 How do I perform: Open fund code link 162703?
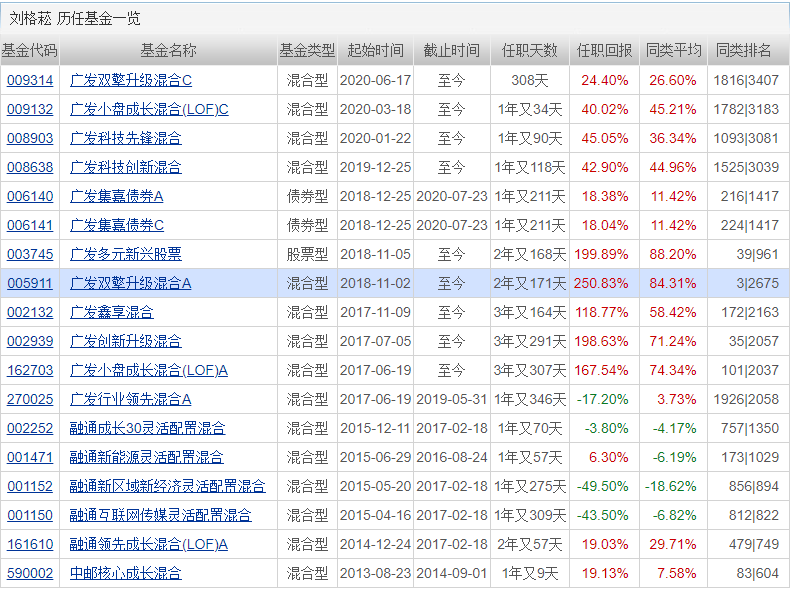pyautogui.click(x=30, y=371)
